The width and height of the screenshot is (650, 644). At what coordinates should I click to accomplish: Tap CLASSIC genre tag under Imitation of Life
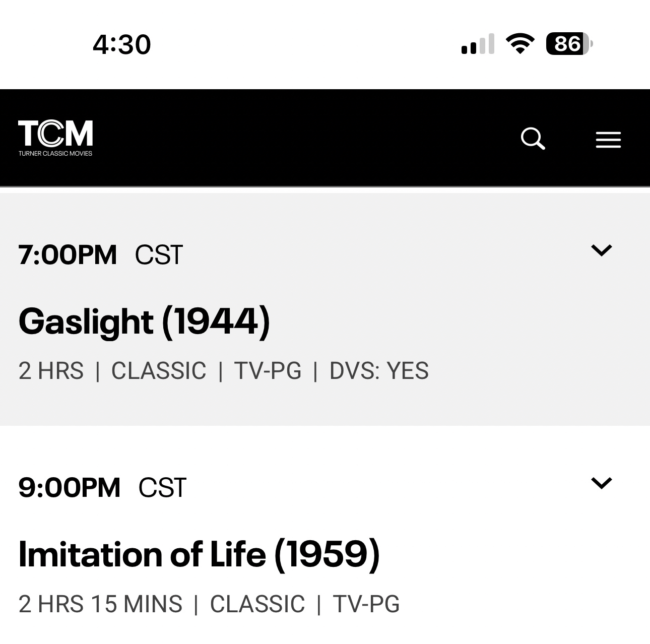pyautogui.click(x=257, y=604)
